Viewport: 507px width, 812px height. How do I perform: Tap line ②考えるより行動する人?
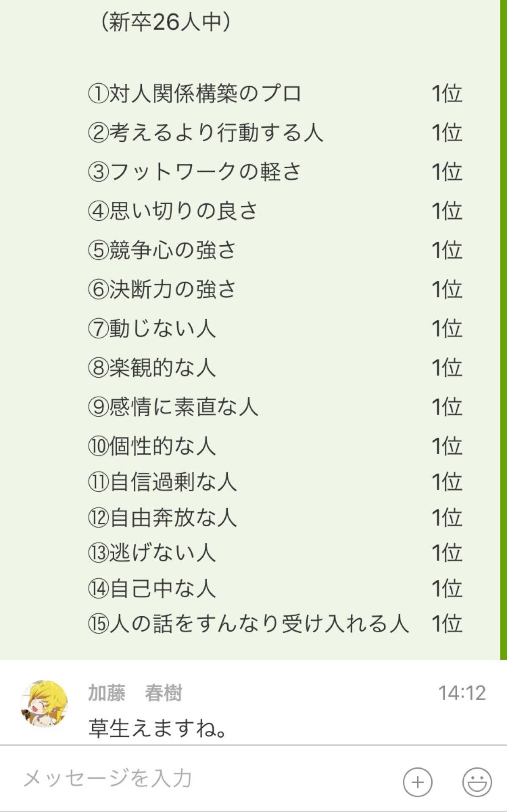click(205, 133)
